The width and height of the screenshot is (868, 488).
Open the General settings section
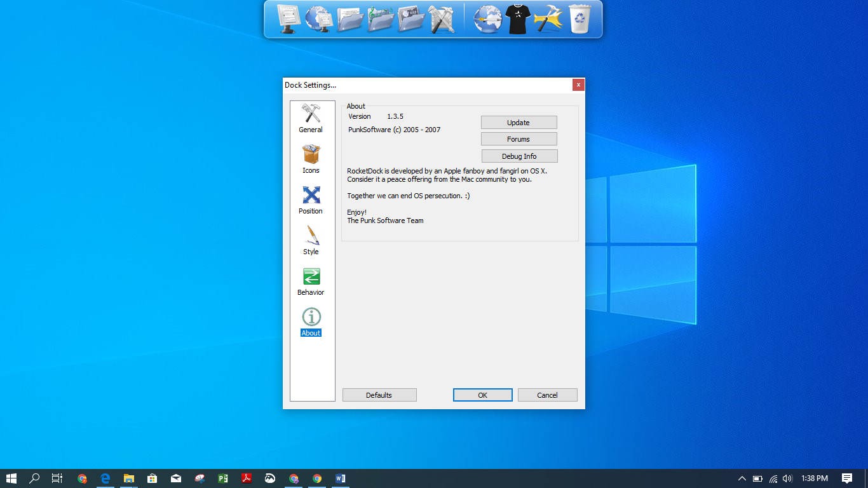(x=311, y=119)
